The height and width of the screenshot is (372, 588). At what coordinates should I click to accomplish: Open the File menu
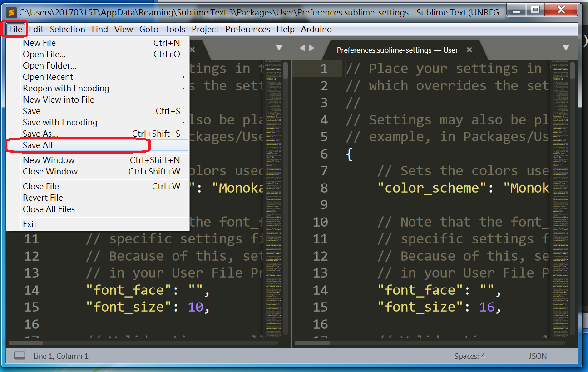coord(15,29)
